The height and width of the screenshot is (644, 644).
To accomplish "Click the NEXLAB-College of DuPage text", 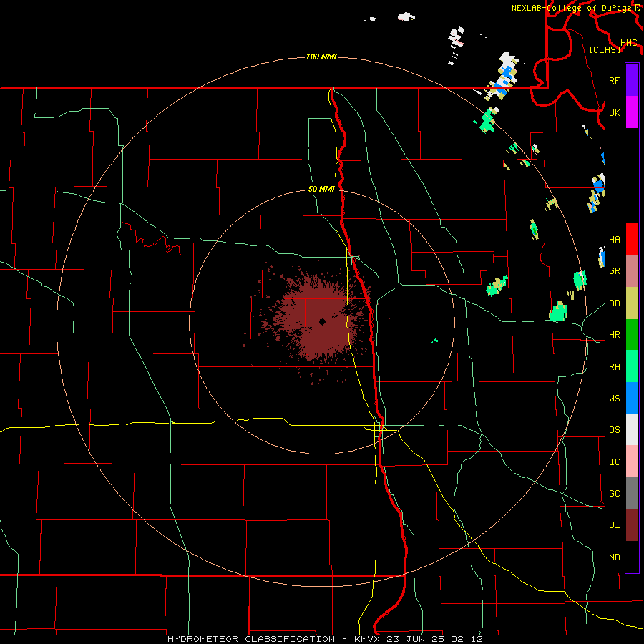I will [571, 8].
